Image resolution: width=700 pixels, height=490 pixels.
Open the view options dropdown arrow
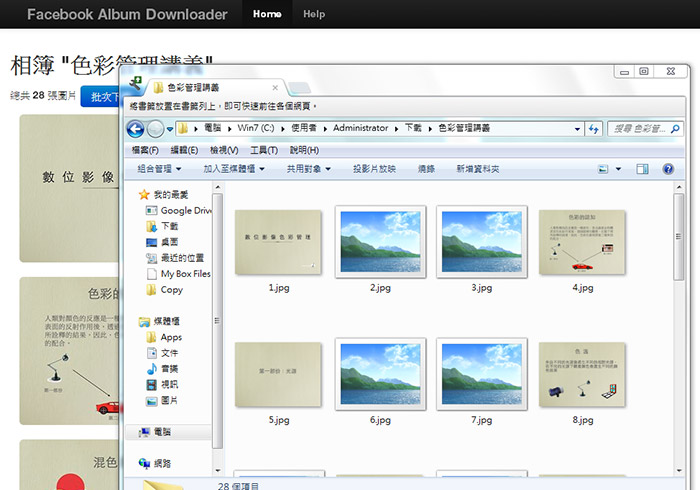[x=618, y=169]
